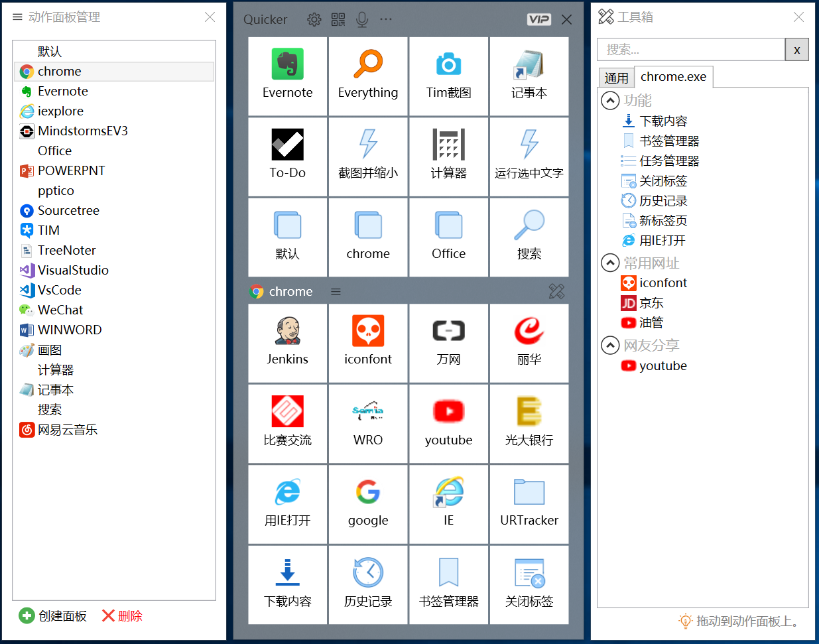Screen dimensions: 819x644
Task: Open the Everything search action
Action: [x=368, y=76]
